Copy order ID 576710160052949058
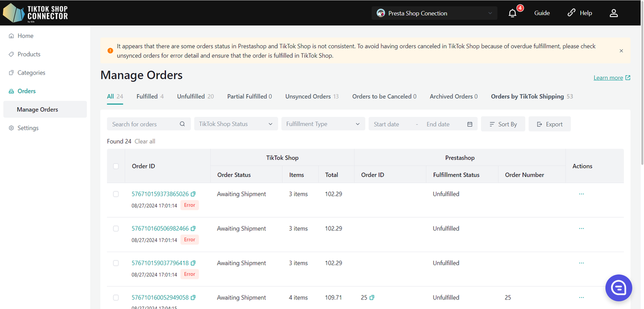 point(193,297)
